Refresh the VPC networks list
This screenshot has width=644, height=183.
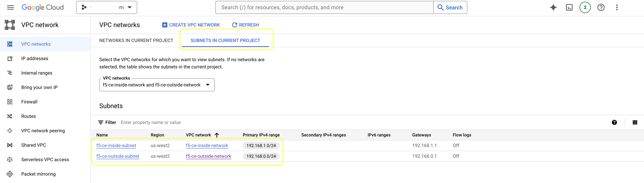pyautogui.click(x=245, y=25)
